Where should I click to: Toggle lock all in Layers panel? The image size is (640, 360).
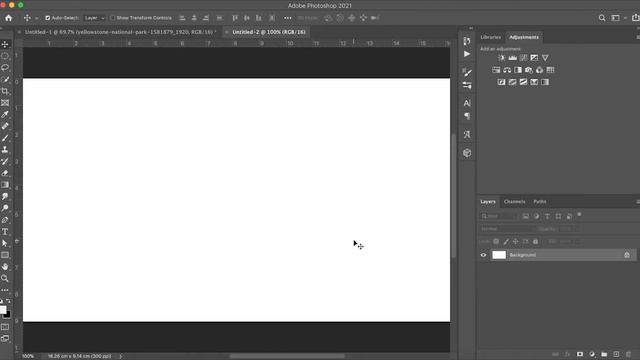(x=536, y=242)
